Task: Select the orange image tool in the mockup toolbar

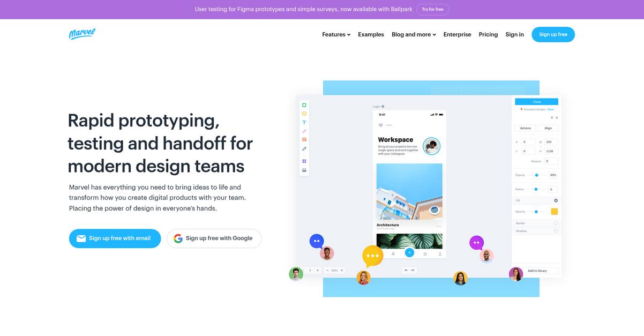Action: point(304,139)
